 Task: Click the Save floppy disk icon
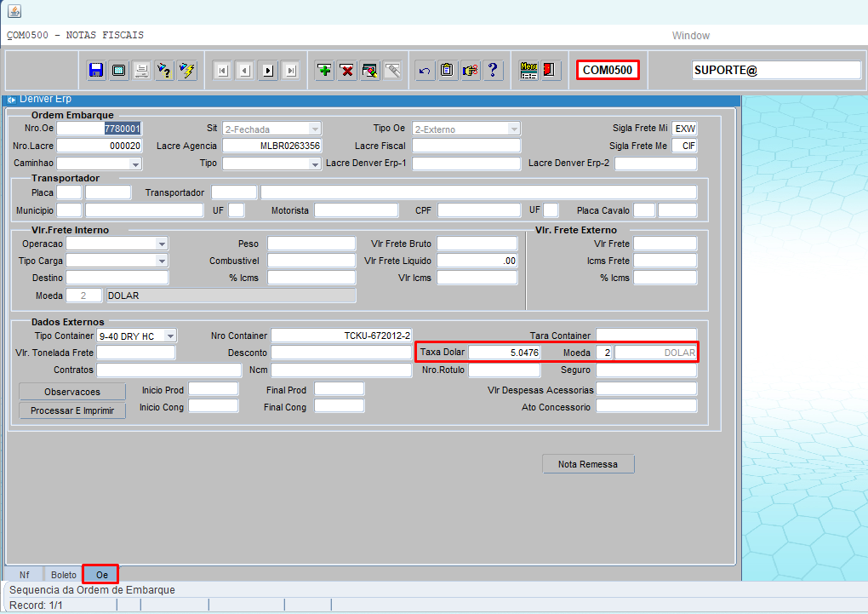pyautogui.click(x=96, y=71)
